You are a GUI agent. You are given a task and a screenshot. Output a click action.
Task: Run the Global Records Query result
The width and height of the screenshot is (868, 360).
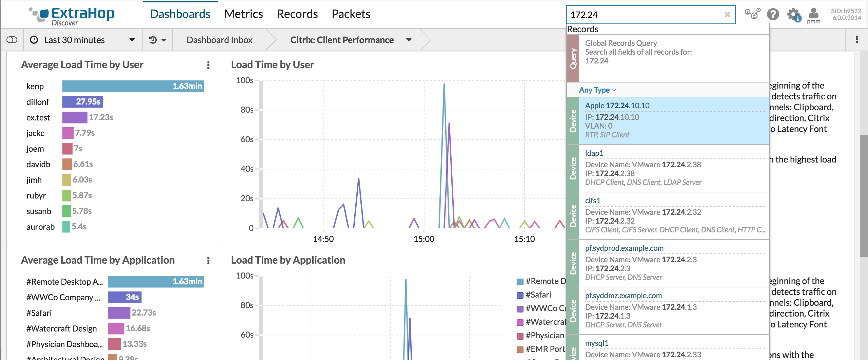point(668,58)
